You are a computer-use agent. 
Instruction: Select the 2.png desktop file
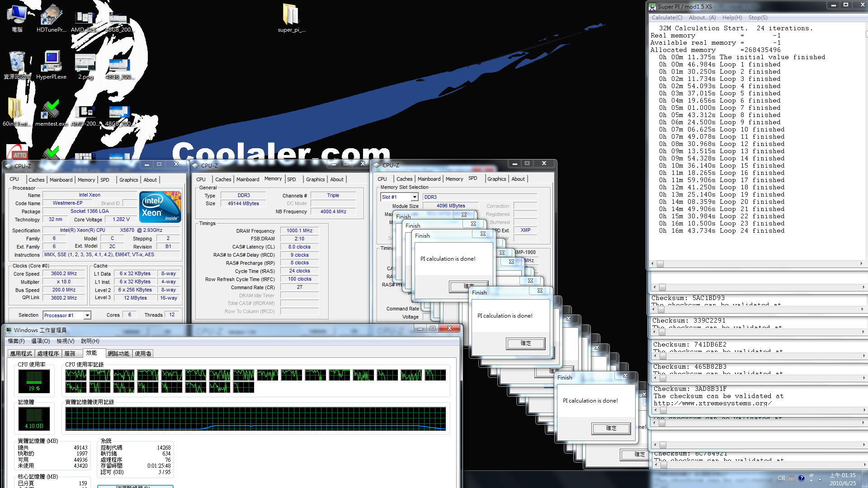pyautogui.click(x=85, y=67)
